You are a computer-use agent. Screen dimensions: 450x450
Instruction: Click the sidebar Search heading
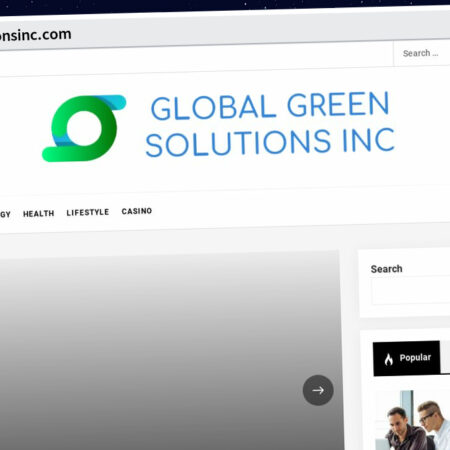(387, 269)
